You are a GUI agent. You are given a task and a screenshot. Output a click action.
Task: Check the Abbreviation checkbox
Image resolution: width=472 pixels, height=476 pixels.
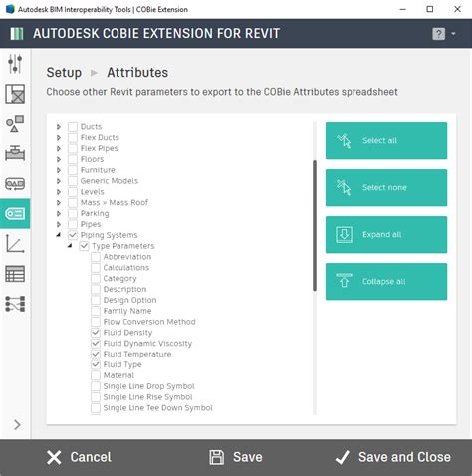tap(96, 257)
